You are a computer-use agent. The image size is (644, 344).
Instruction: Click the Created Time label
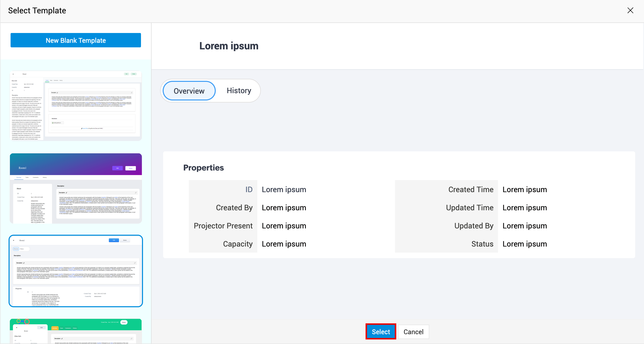(x=471, y=189)
